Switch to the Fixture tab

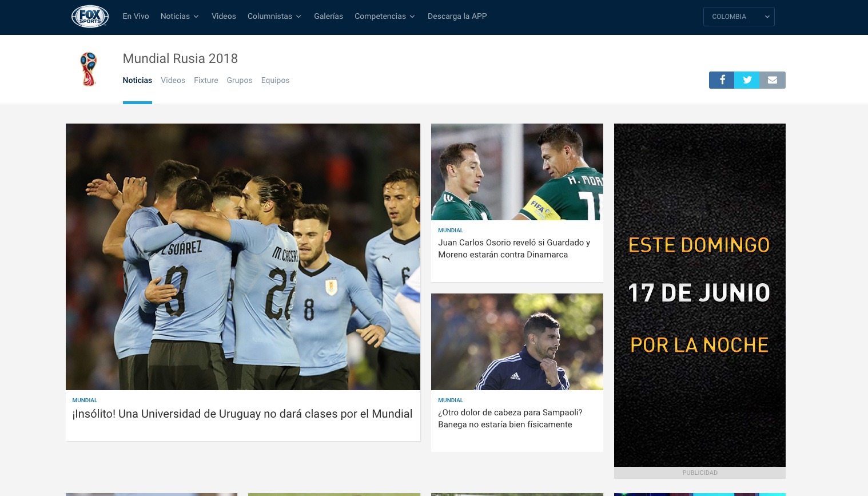click(x=206, y=80)
